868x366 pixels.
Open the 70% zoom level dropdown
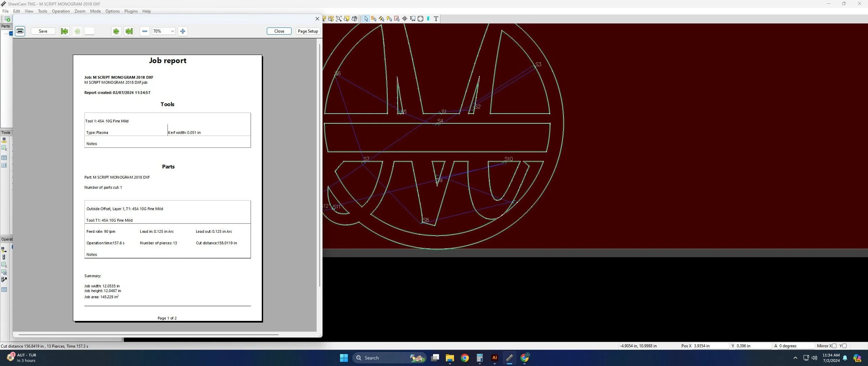click(x=164, y=31)
